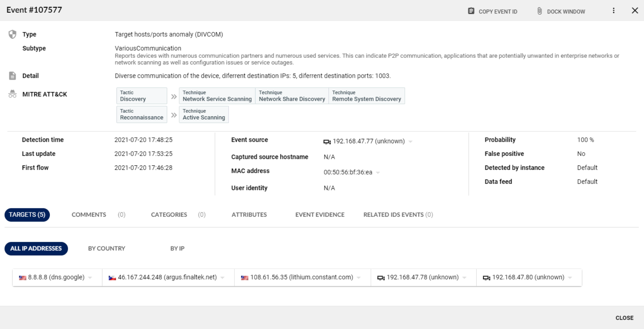Switch to the Event Evidence tab
Image resolution: width=644 pixels, height=329 pixels.
[x=320, y=214]
